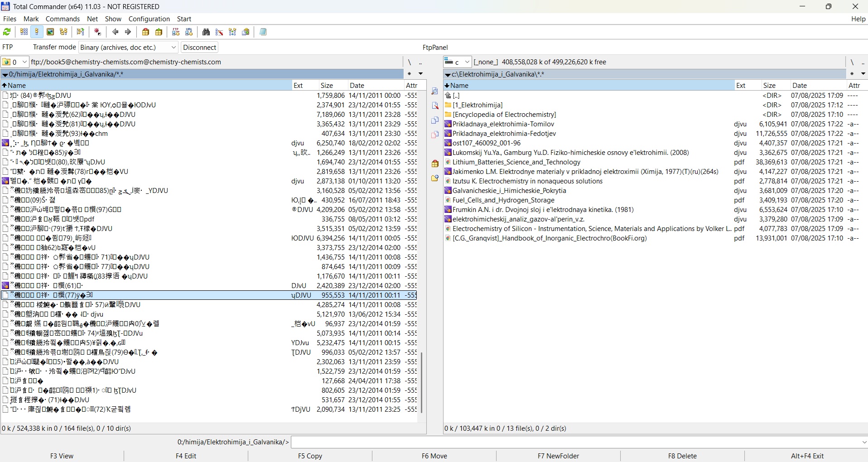Click the Multi-rename tool icon
The height and width of the screenshot is (462, 868).
point(219,32)
